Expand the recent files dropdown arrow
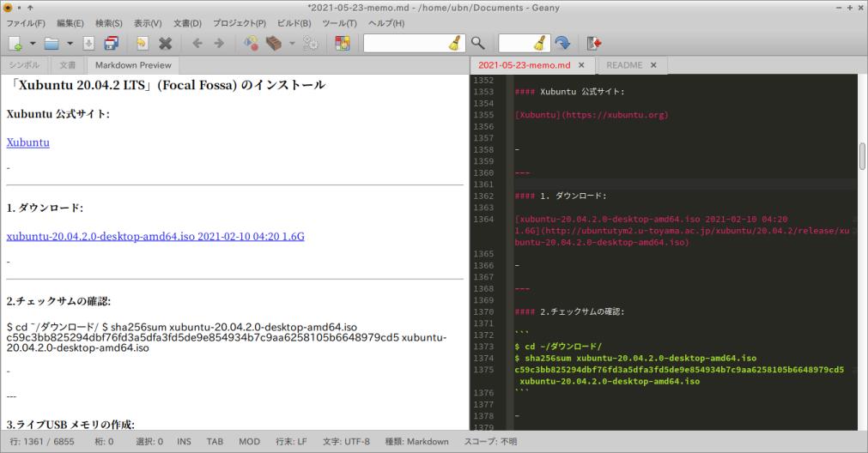 [70, 43]
